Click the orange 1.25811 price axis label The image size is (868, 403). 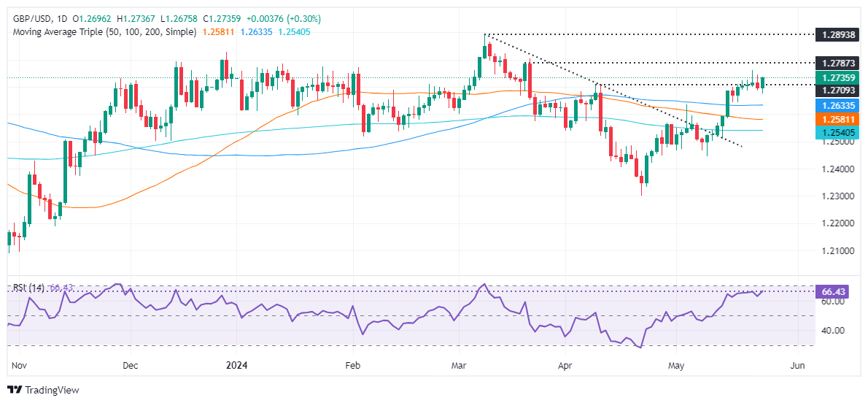click(837, 119)
